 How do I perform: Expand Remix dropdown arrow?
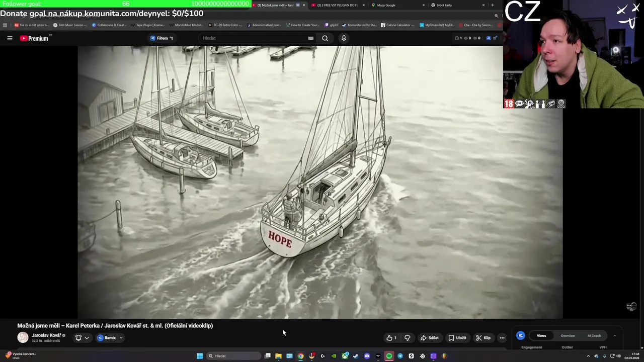[121, 338]
